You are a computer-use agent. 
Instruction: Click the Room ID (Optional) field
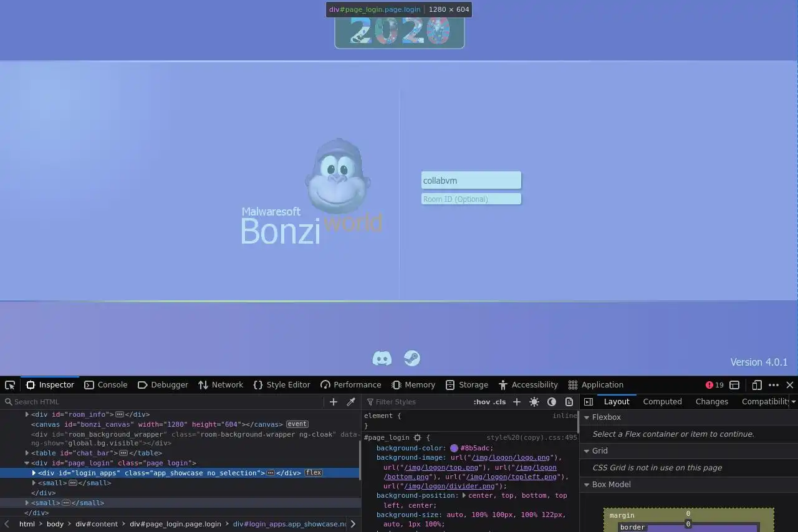click(471, 199)
